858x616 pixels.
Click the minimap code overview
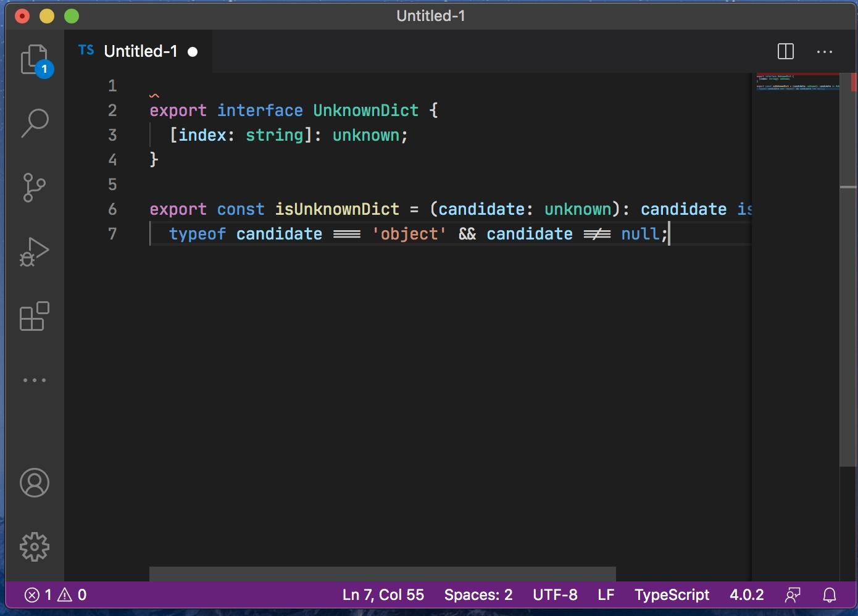click(798, 83)
